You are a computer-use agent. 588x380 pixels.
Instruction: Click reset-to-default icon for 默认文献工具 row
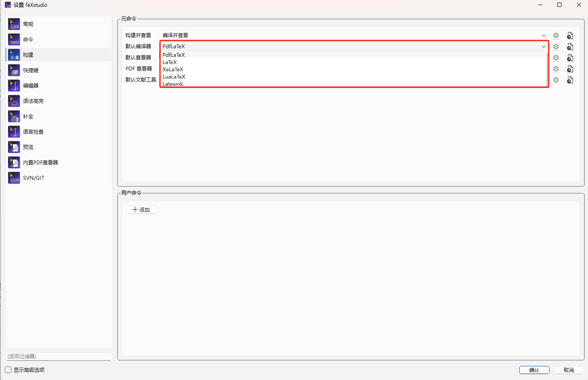(570, 80)
